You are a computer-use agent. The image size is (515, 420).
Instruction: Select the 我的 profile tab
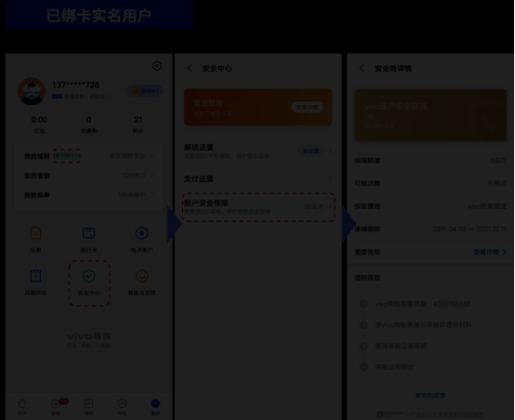155,407
